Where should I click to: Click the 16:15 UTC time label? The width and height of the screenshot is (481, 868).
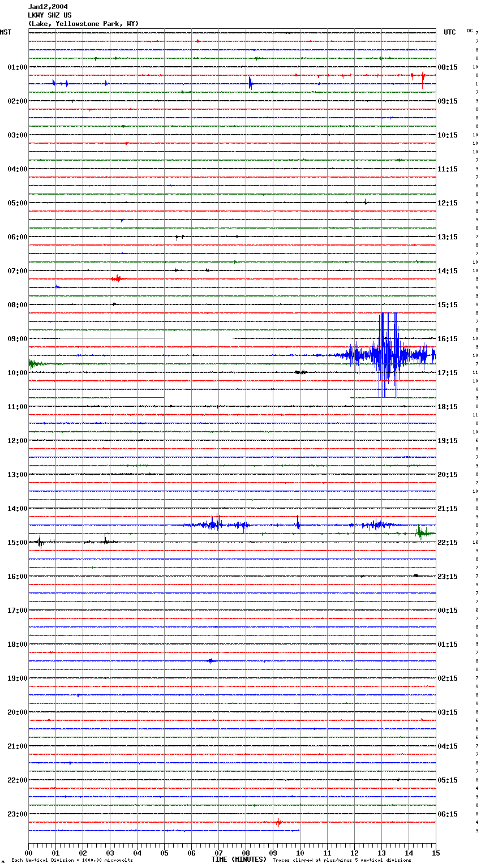pyautogui.click(x=448, y=339)
